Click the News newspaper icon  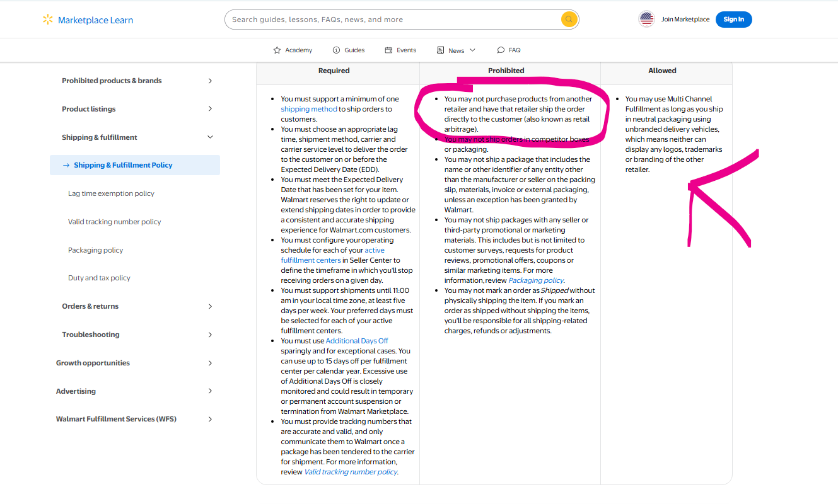(x=441, y=50)
